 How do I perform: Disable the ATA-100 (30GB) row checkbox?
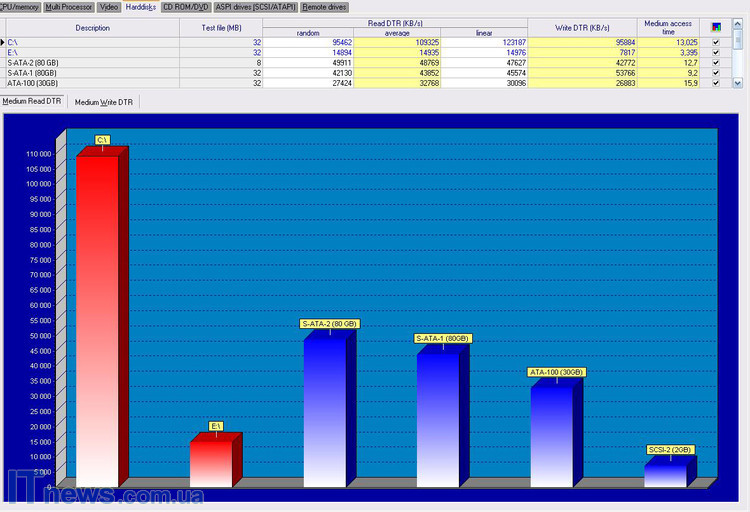(716, 83)
